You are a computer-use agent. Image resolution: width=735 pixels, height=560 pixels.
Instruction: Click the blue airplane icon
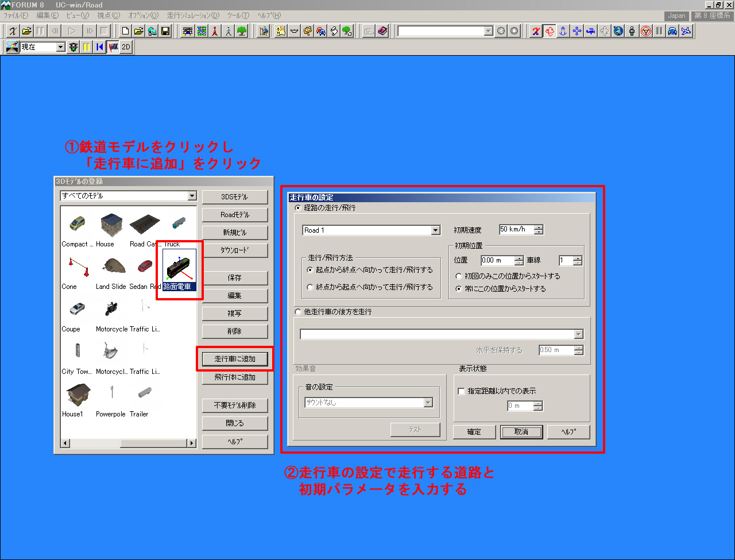click(x=686, y=31)
